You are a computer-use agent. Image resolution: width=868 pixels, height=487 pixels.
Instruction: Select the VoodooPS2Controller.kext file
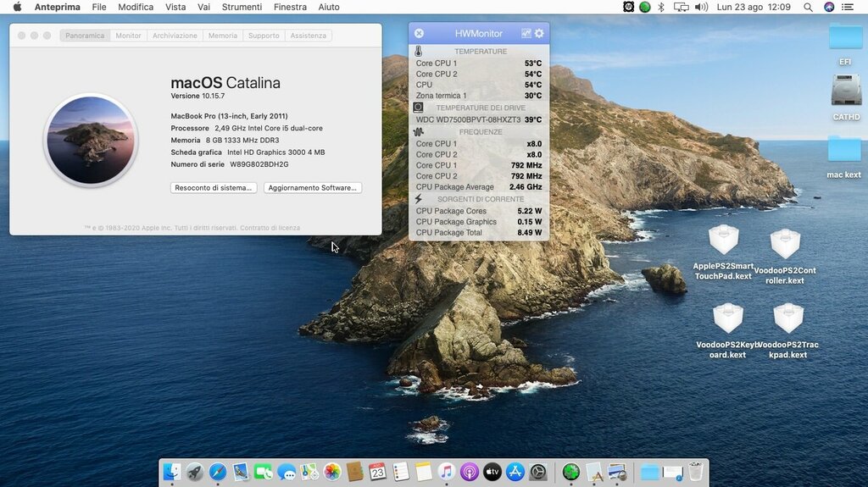785,245
